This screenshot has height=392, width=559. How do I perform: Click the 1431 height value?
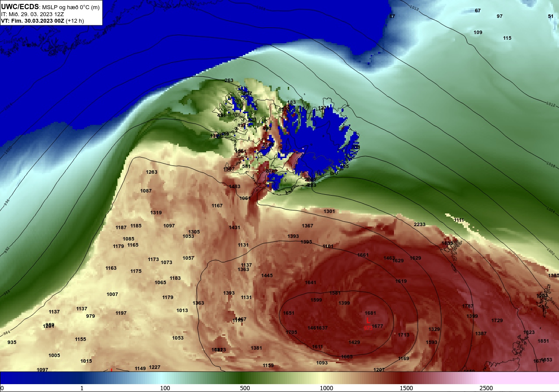(x=235, y=227)
